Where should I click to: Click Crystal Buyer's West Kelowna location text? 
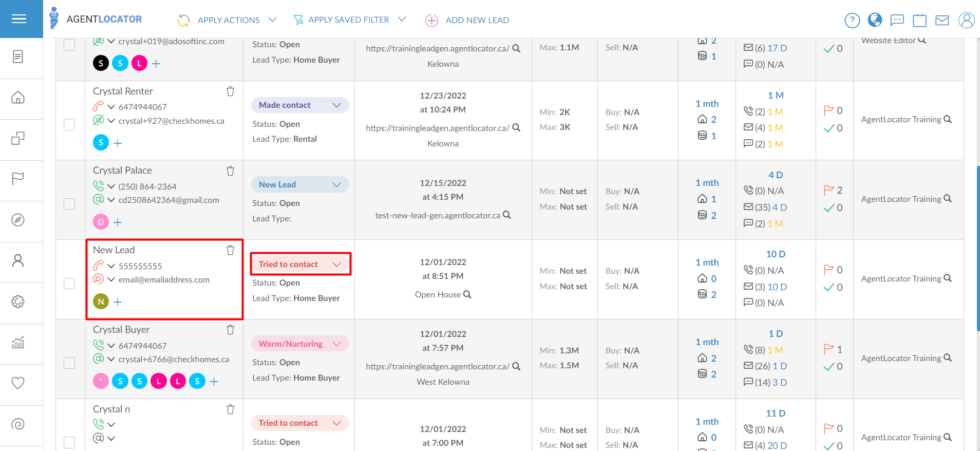coord(443,382)
